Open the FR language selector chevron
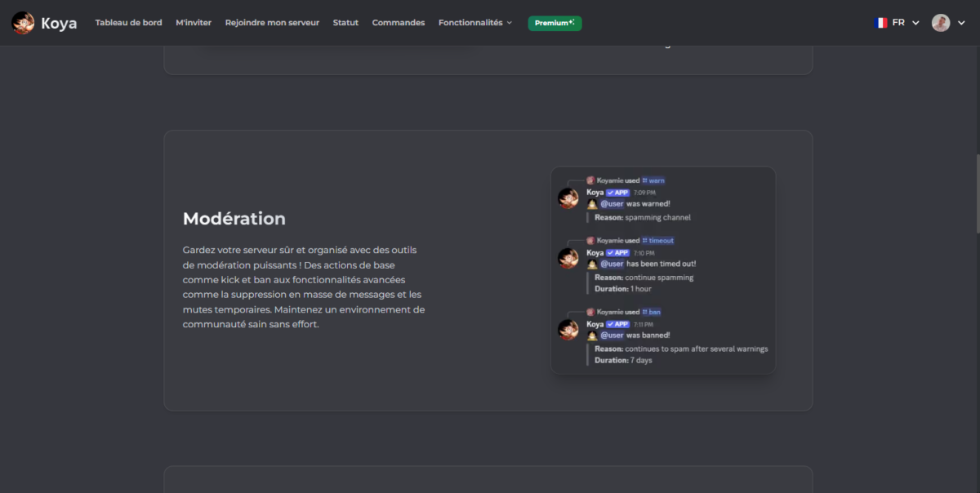This screenshot has width=980, height=493. [915, 23]
